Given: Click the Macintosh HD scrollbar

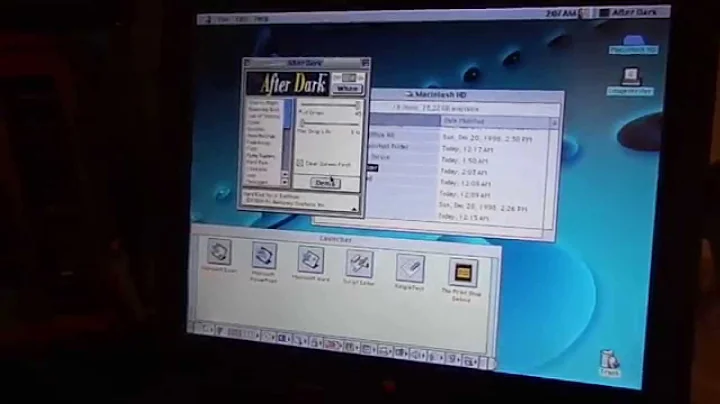Looking at the screenshot, I should pyautogui.click(x=550, y=179).
